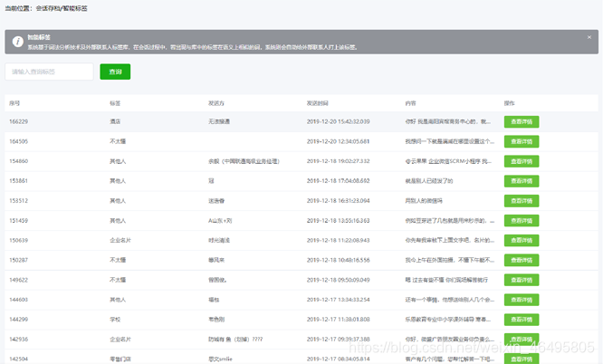Viewport: 603px width, 364px height.
Task: Select serial number 144299
Action: point(18,320)
